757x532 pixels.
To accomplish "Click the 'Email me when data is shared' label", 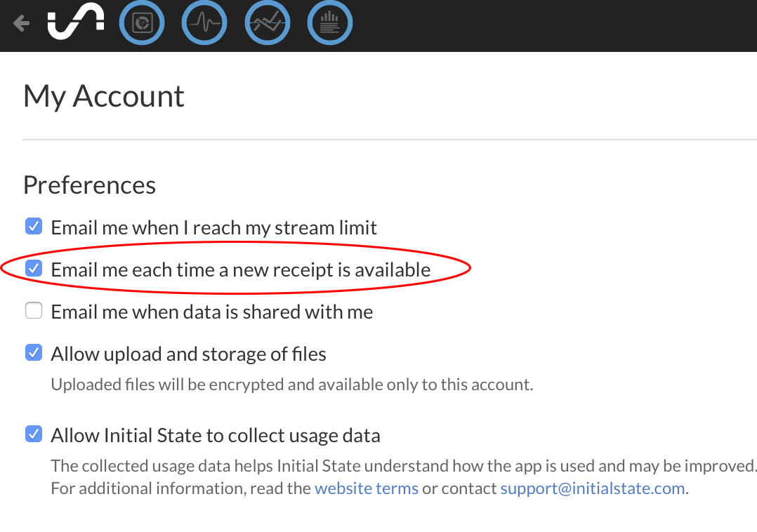I will [x=212, y=312].
